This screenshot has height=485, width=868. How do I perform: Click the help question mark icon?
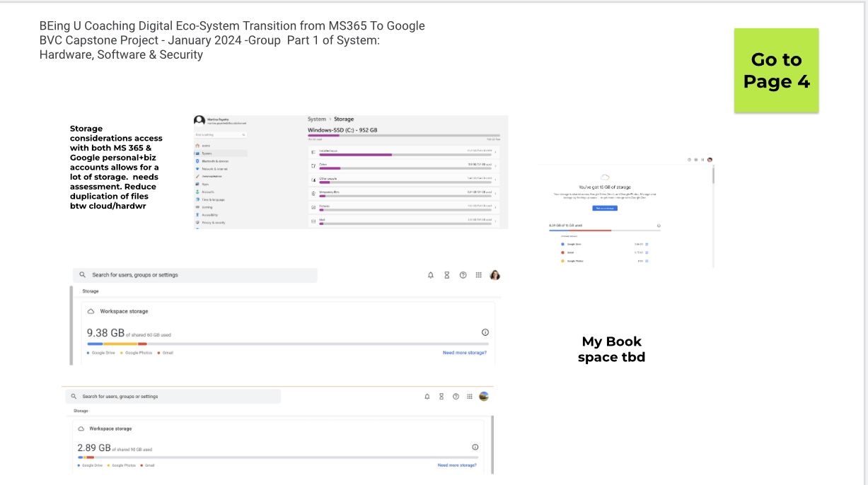point(463,275)
